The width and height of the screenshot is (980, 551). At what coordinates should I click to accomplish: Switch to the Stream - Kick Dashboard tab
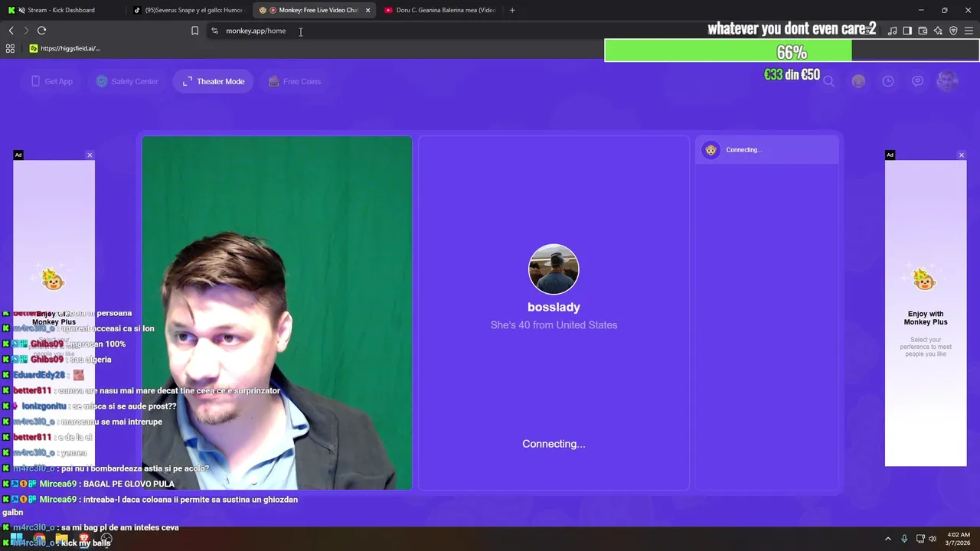[61, 10]
